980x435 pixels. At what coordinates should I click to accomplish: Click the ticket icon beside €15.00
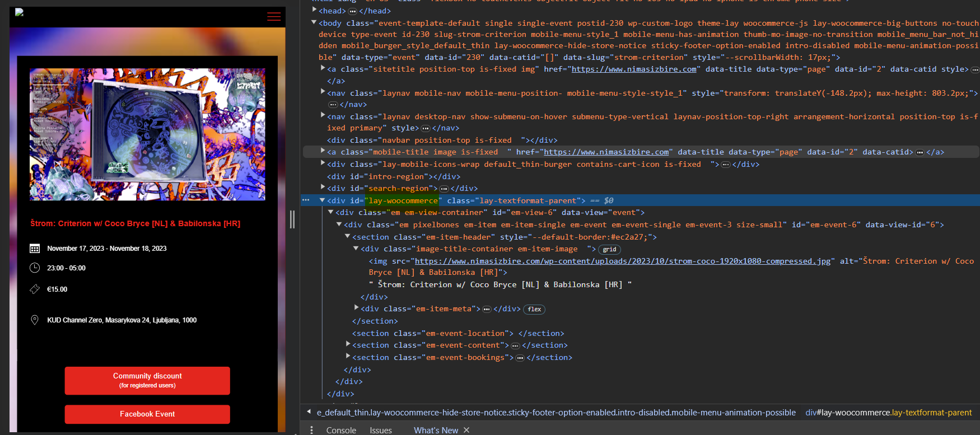(35, 289)
